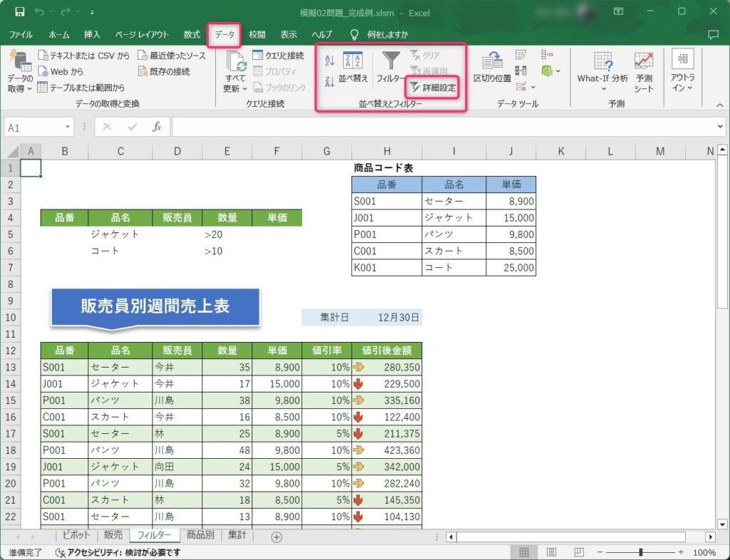This screenshot has width=730, height=560.
Task: Click cell H3 containing S001
Action: click(386, 201)
